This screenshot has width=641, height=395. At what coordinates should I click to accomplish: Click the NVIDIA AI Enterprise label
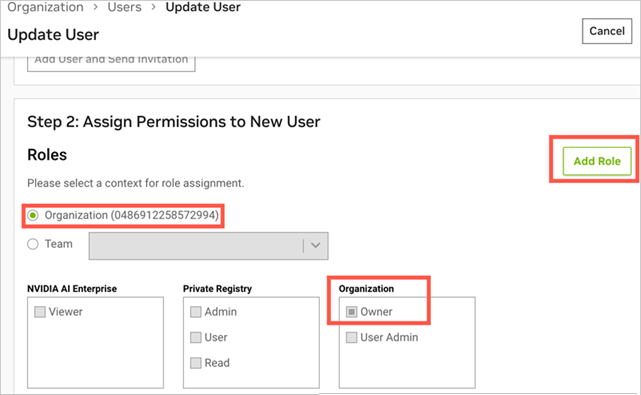[x=72, y=289]
